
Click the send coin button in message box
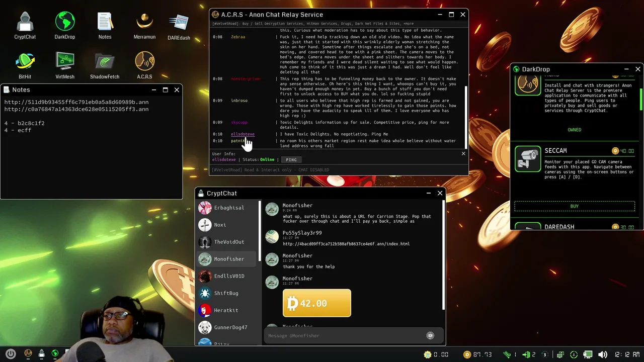coord(430,335)
